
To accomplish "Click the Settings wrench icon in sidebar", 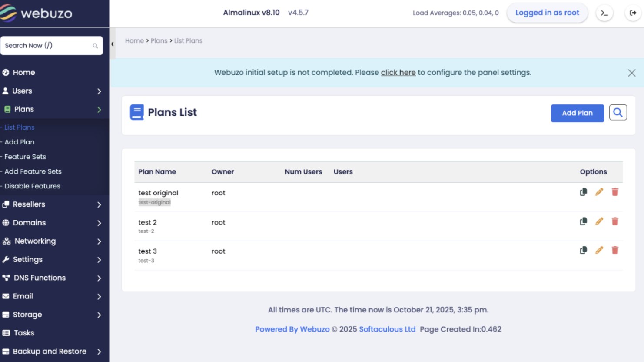I will (6, 259).
